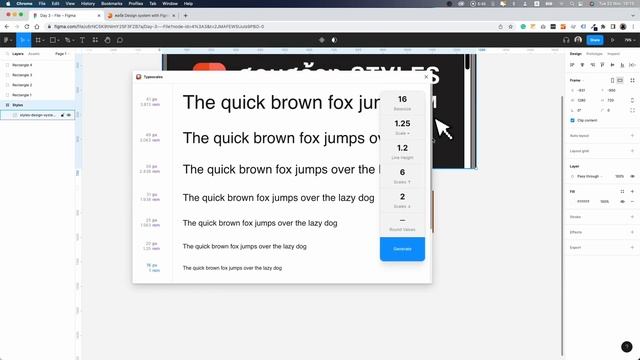Viewport: 640px width, 360px height.
Task: Switch to the Layers tab
Action: (18, 54)
